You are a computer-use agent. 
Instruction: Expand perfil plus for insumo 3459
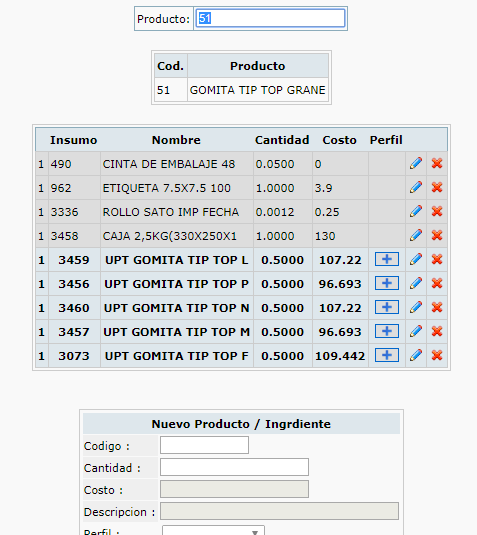coord(387,259)
